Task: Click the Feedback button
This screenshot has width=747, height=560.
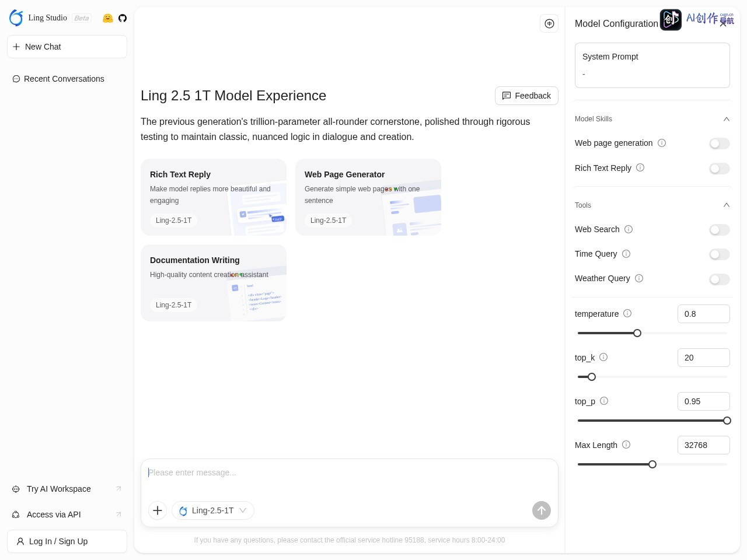Action: pyautogui.click(x=526, y=96)
